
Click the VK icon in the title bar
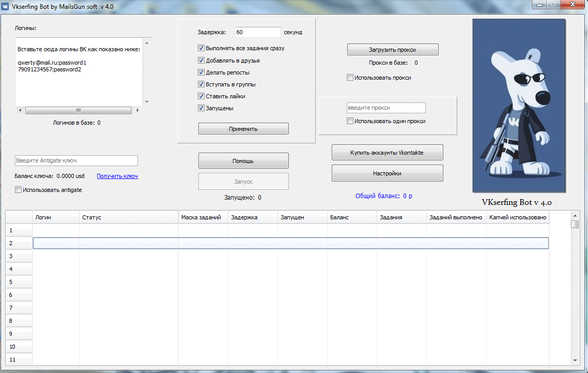[7, 6]
